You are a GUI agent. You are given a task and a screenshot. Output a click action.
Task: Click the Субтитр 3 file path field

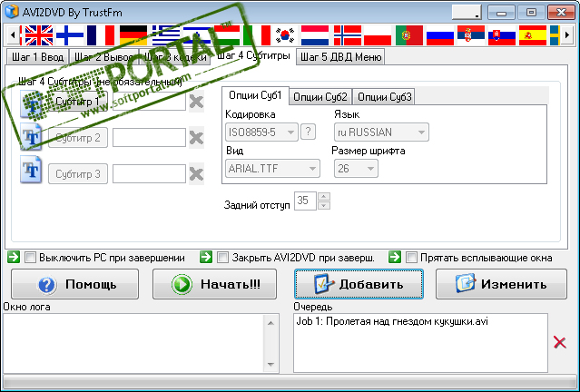(x=149, y=174)
